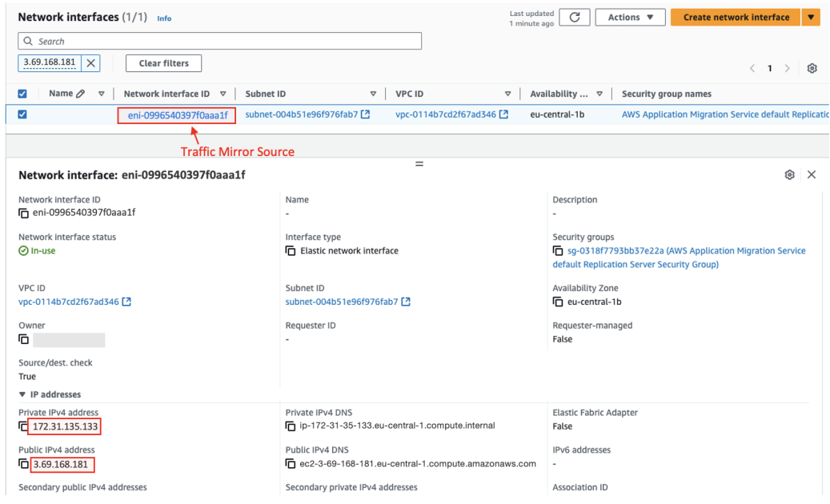Open the Actions dropdown menu
Viewport: 830px width, 504px height.
tap(630, 18)
